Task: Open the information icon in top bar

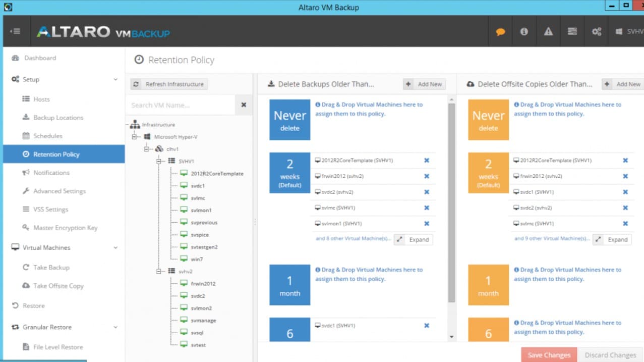Action: point(524,31)
